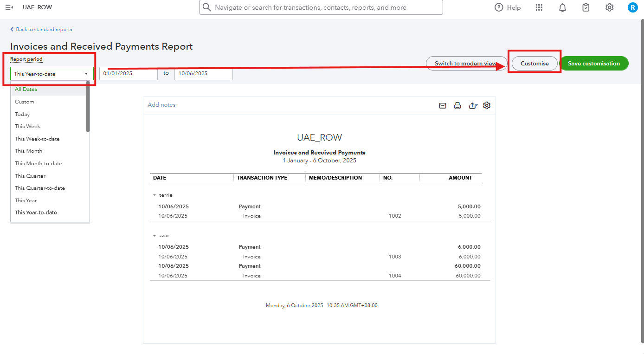Collapse the terrie customer group
The image size is (644, 354).
pos(155,195)
